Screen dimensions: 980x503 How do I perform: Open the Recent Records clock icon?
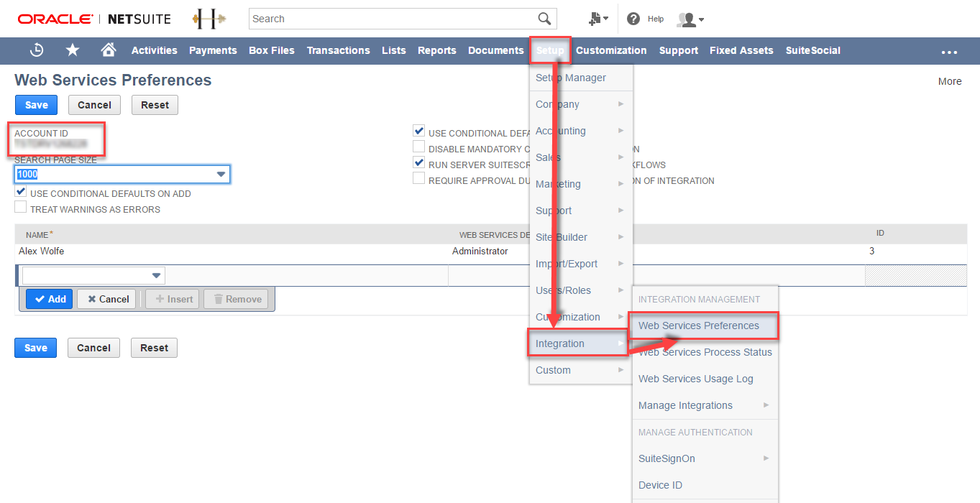tap(36, 50)
